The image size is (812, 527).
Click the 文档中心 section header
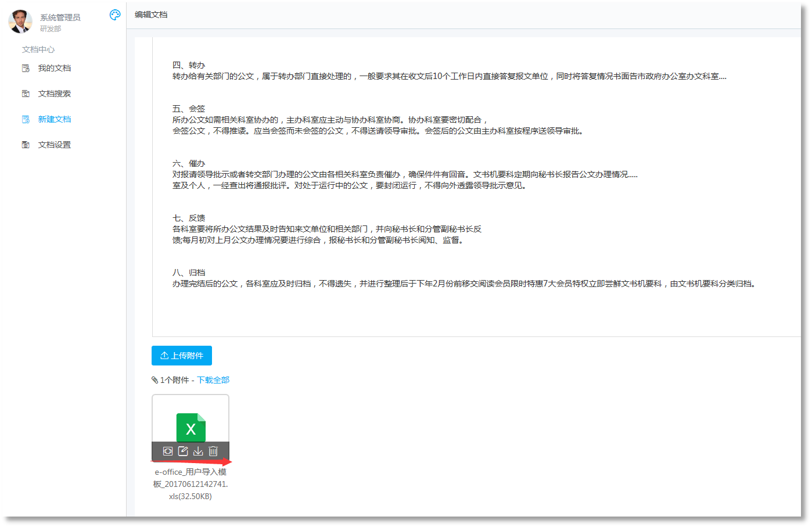(38, 49)
